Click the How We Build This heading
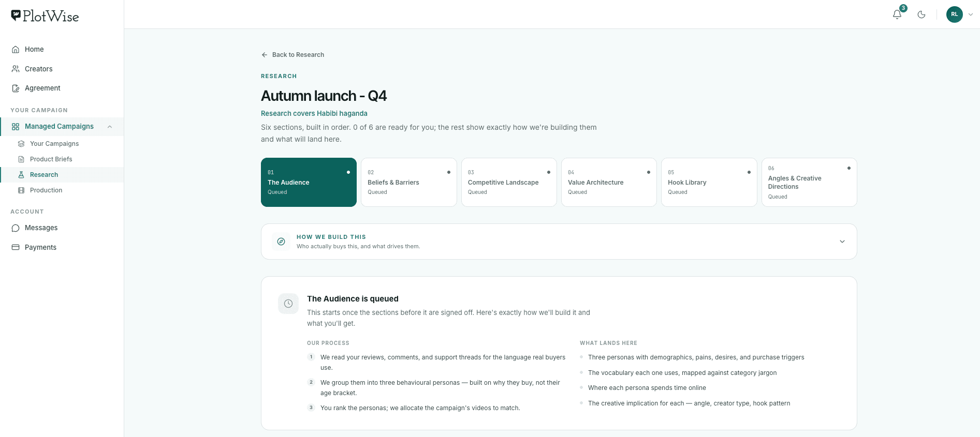The image size is (980, 437). tap(331, 237)
